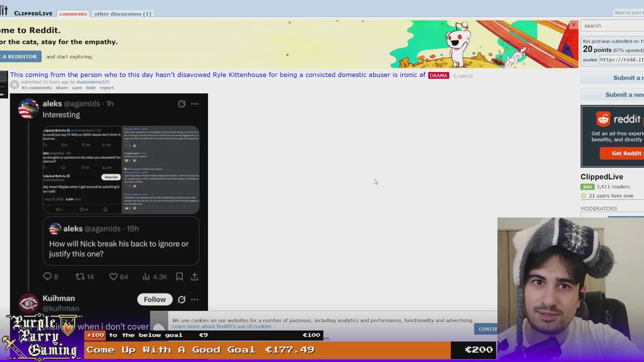Click the Reddit snoo premium icon
This screenshot has height=362, width=644.
pyautogui.click(x=603, y=119)
